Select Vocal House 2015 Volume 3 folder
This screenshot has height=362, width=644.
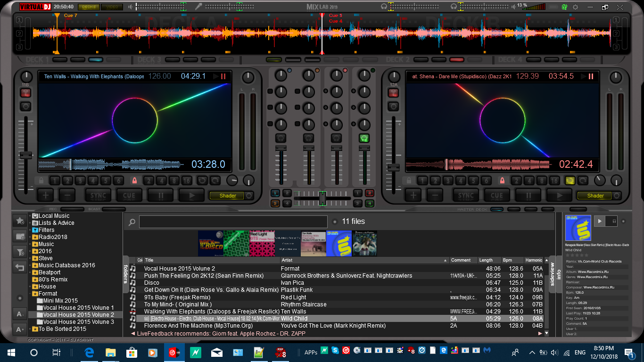[79, 322]
